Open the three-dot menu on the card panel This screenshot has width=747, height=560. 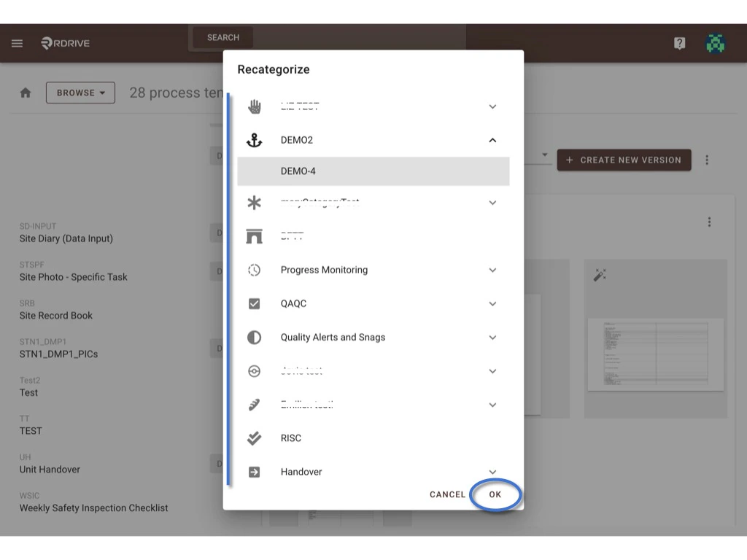click(x=709, y=222)
